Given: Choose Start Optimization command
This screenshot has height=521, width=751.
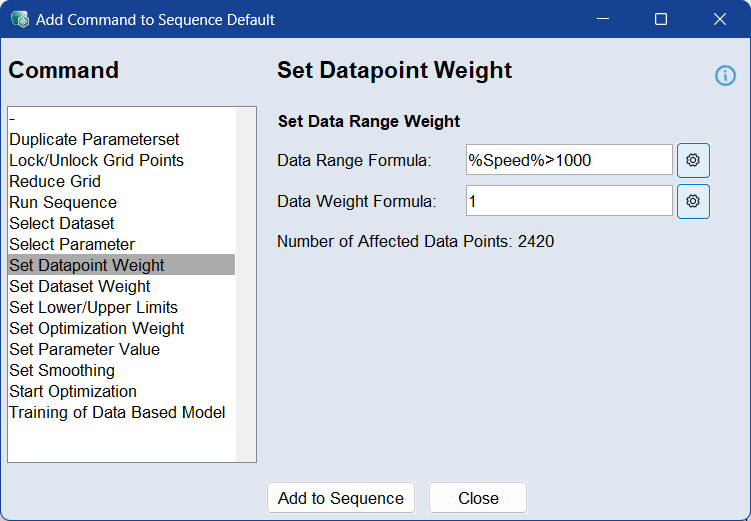Looking at the screenshot, I should (73, 391).
